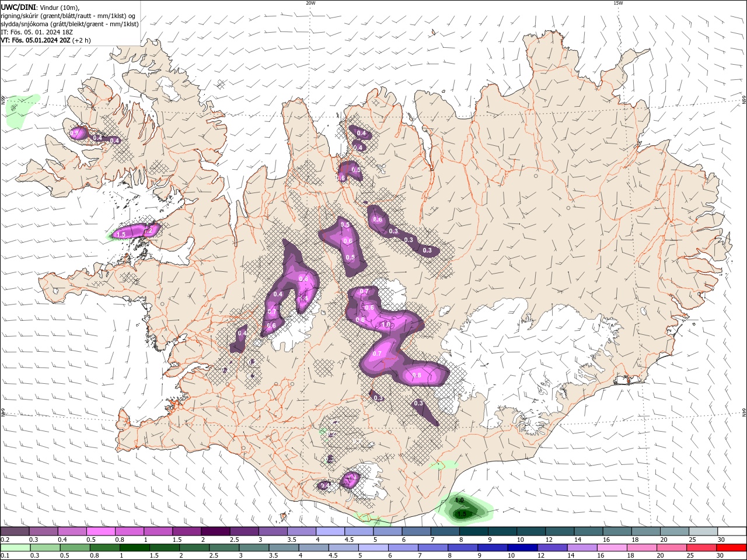Pick the bright red rain swatch at 30
Viewport: 747px width, 560px height.
pyautogui.click(x=731, y=548)
